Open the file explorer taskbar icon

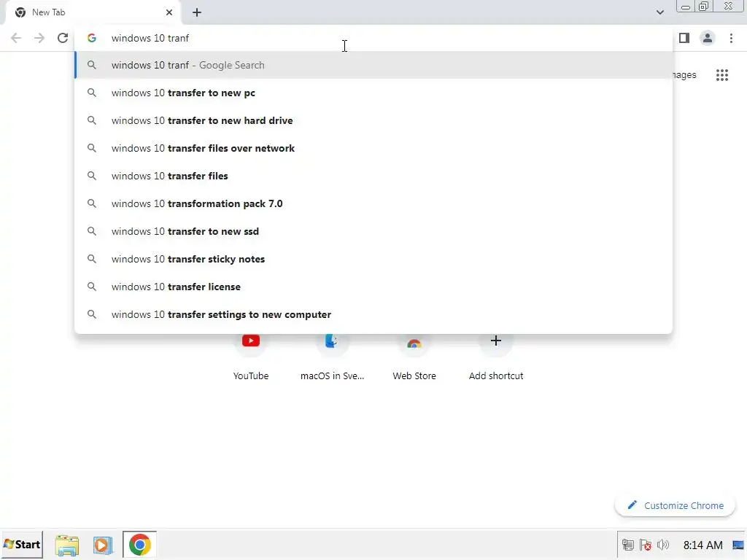point(66,545)
